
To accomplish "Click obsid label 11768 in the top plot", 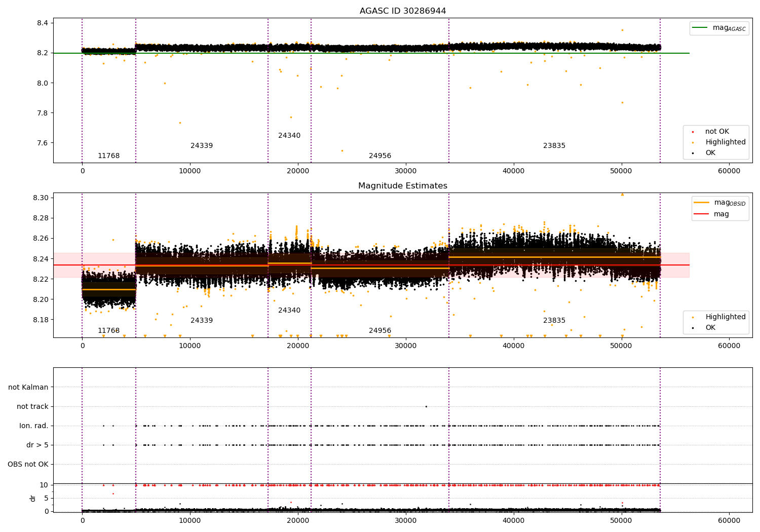I will tap(109, 156).
